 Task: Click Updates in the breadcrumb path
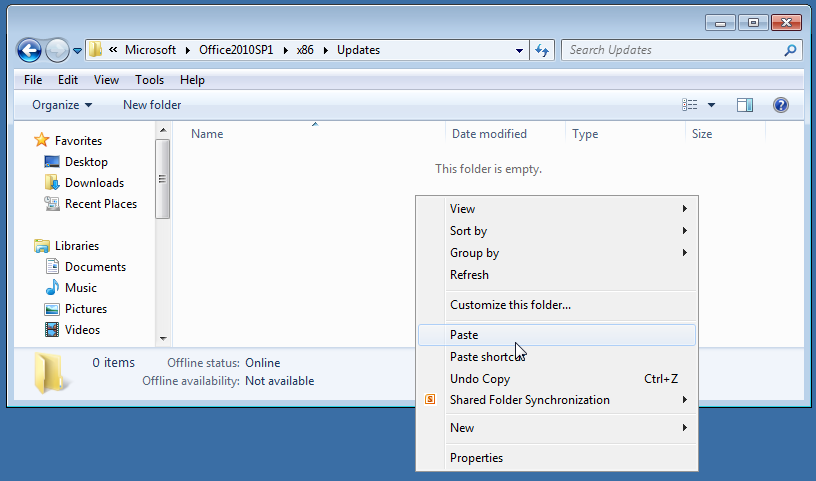358,50
